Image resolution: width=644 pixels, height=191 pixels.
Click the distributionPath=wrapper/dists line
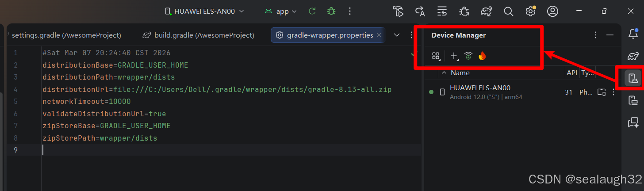pos(108,77)
